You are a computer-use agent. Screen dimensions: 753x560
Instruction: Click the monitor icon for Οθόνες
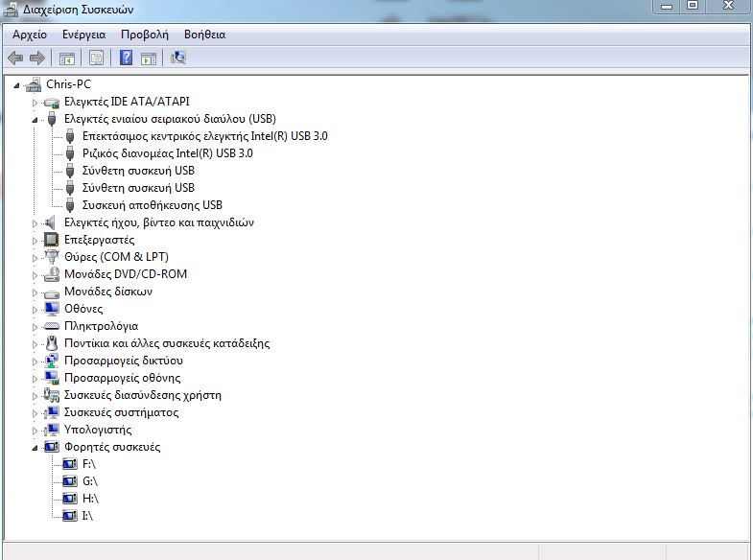click(x=52, y=309)
